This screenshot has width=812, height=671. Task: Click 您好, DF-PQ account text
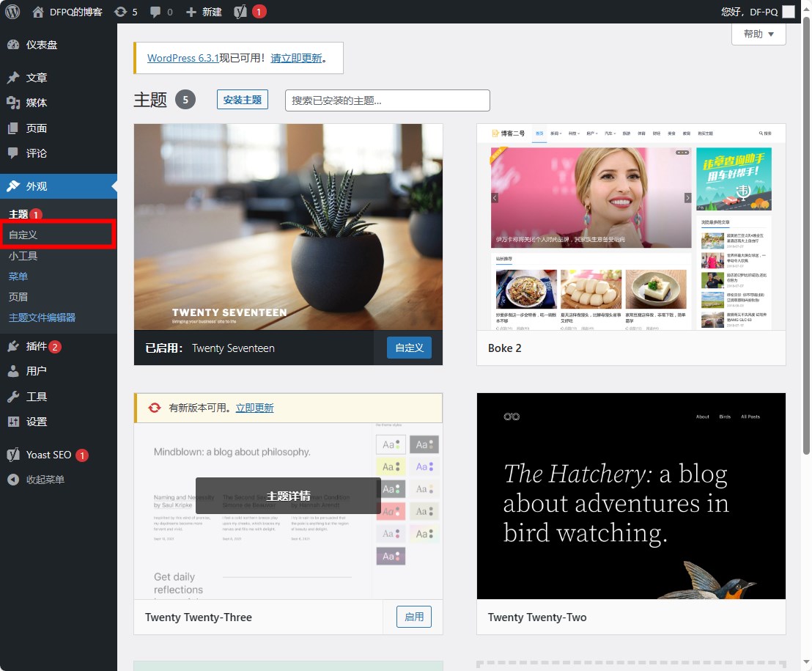(x=749, y=12)
